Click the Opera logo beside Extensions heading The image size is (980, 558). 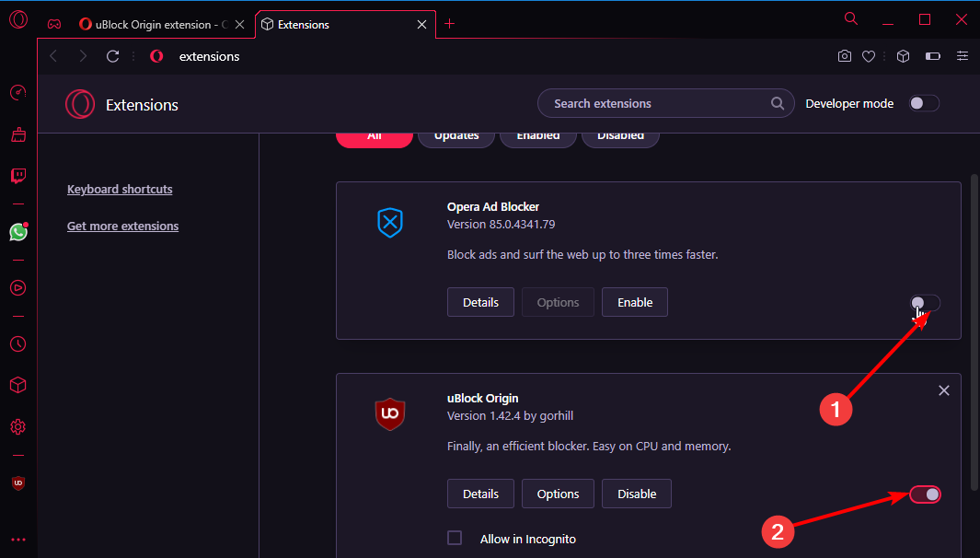pyautogui.click(x=80, y=104)
